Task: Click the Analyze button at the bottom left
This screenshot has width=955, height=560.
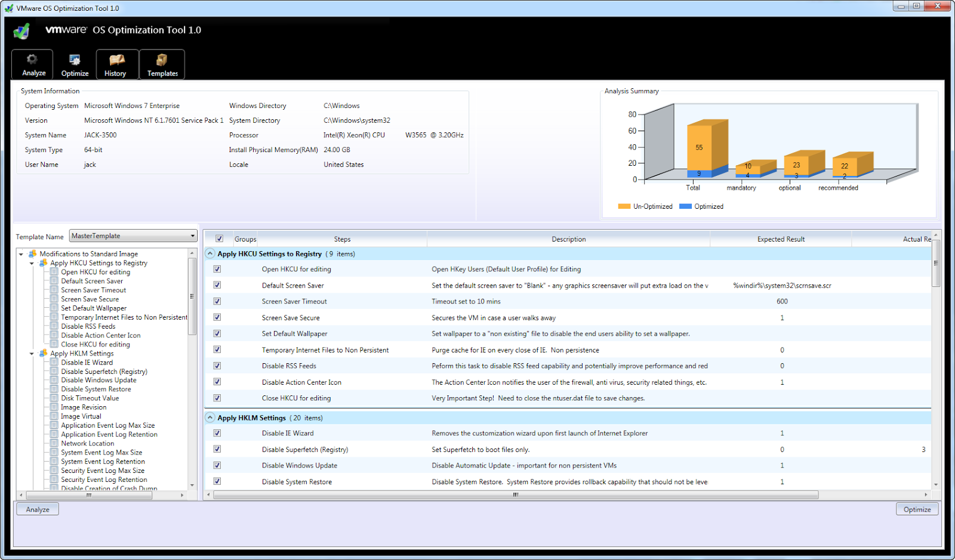Action: point(36,509)
